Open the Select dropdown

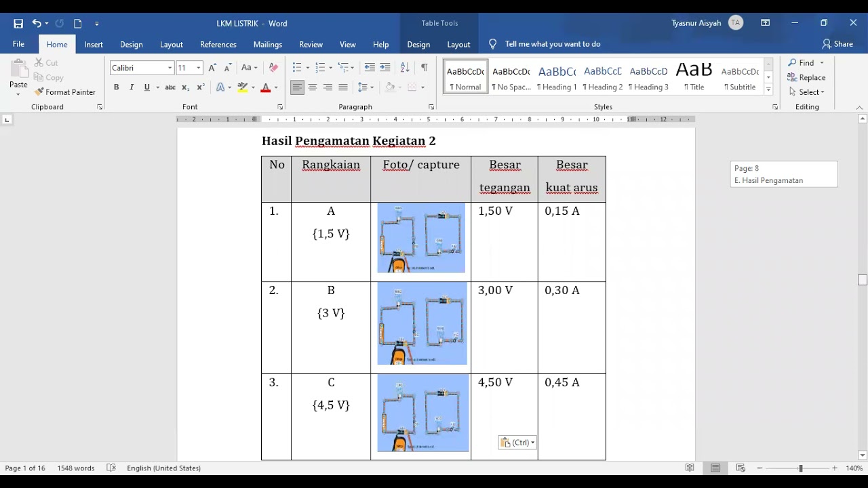[807, 92]
